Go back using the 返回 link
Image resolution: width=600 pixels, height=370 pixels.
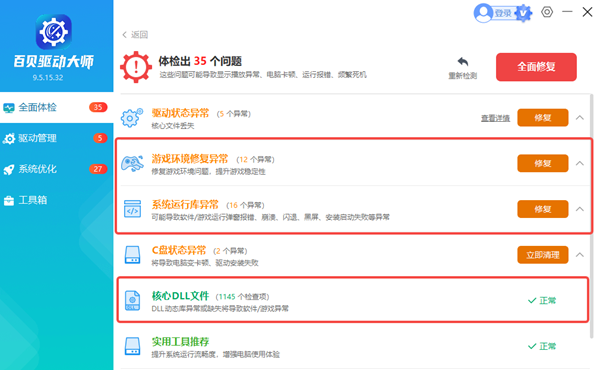pos(135,35)
